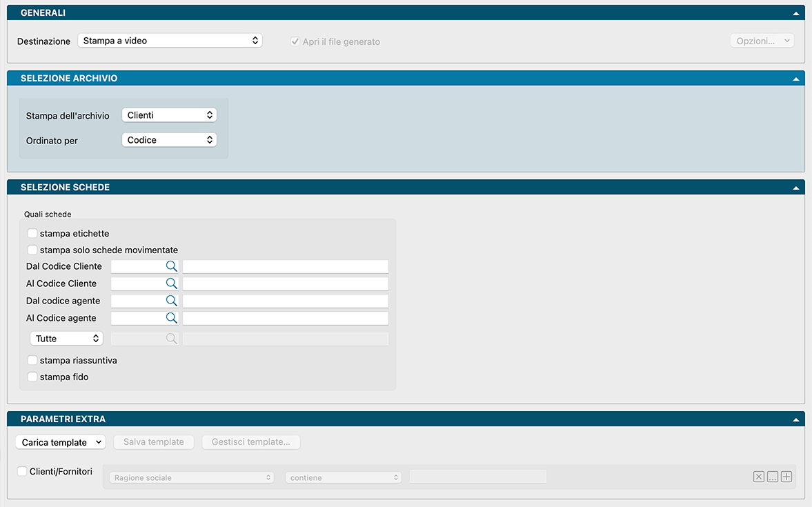Collapse the Selezione Archivio section
The width and height of the screenshot is (812, 507).
click(x=796, y=79)
